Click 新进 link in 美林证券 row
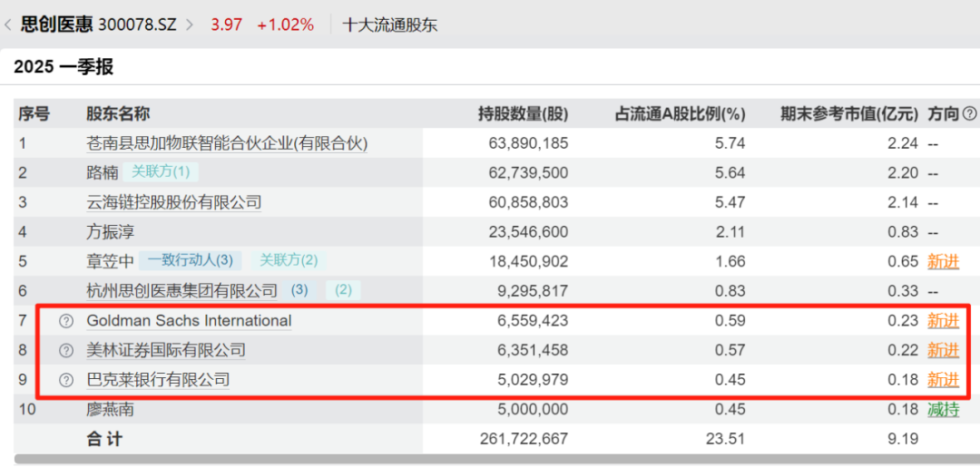 [x=943, y=350]
